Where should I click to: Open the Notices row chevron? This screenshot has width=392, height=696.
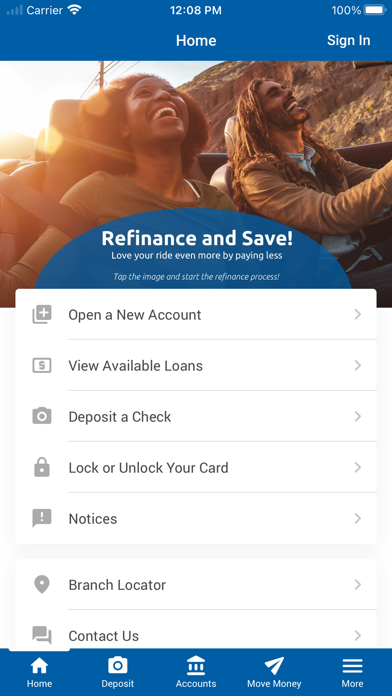[x=358, y=518]
